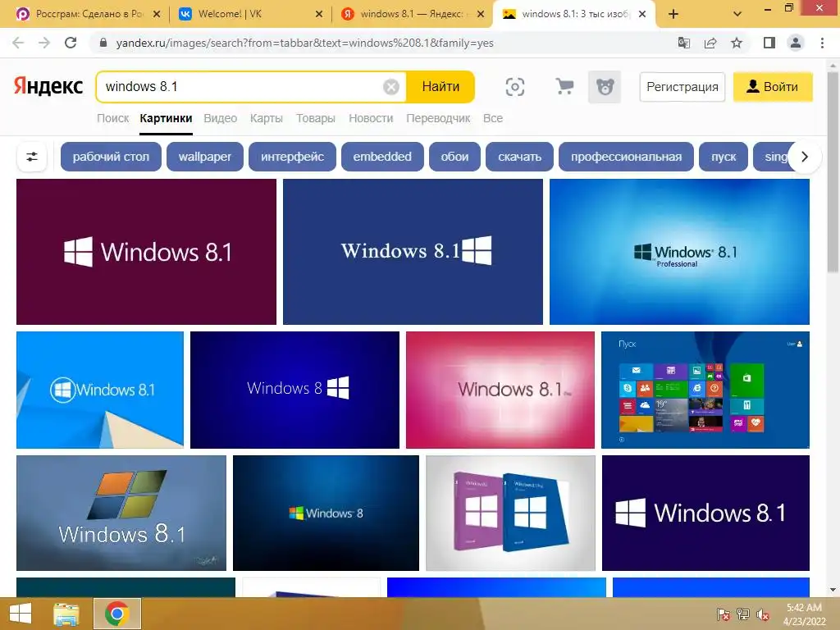Open the Карты section
Viewport: 840px width, 630px height.
tap(267, 118)
